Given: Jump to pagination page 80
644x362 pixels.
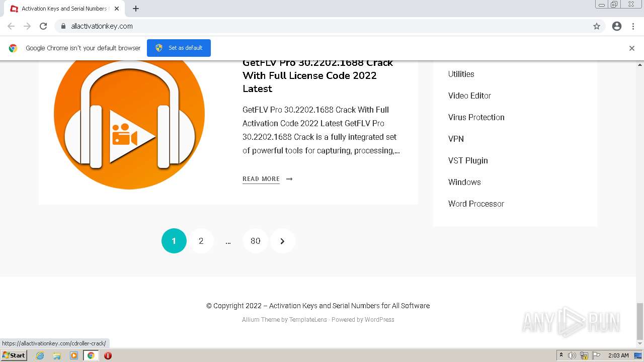Looking at the screenshot, I should coord(256,241).
